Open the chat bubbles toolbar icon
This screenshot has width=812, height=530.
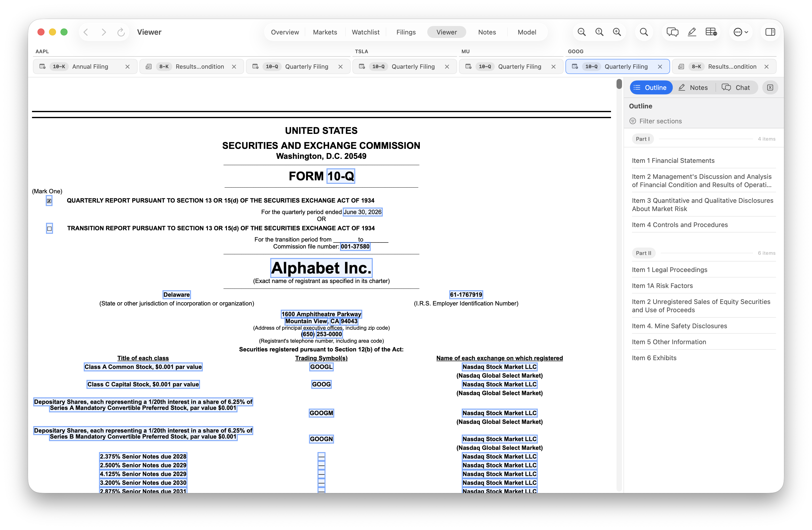(x=672, y=32)
